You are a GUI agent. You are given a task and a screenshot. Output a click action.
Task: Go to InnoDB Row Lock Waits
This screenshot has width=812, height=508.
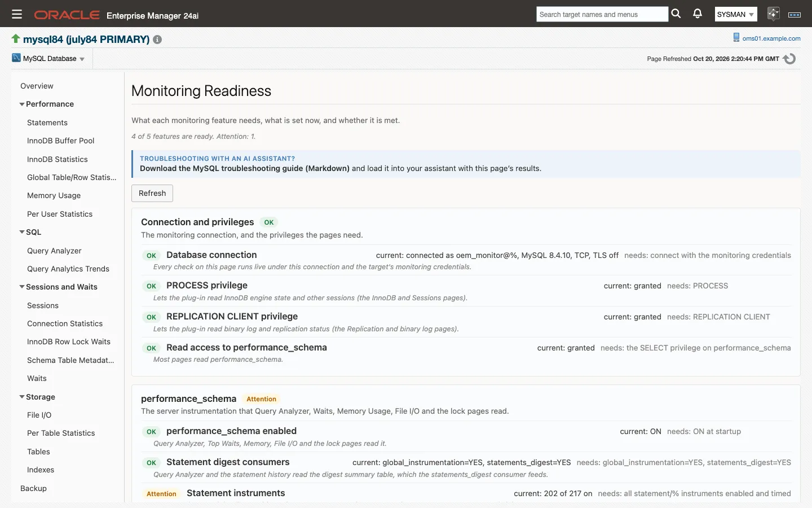pos(69,341)
